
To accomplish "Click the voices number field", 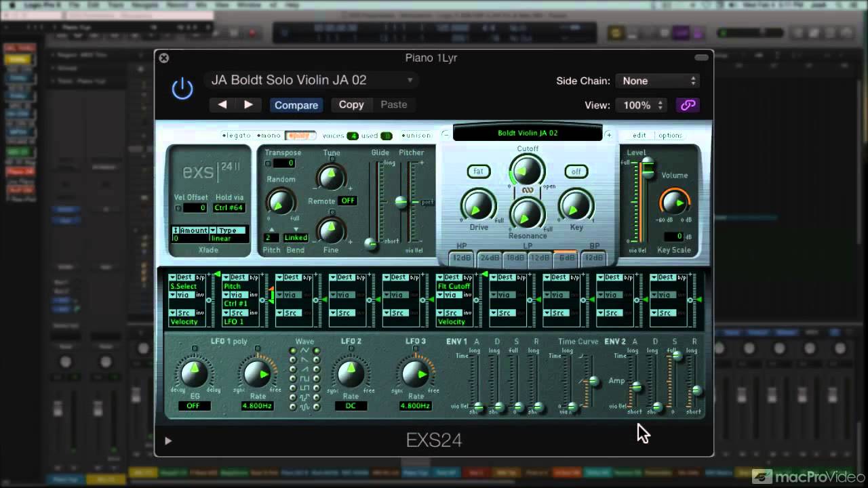I will coord(353,136).
